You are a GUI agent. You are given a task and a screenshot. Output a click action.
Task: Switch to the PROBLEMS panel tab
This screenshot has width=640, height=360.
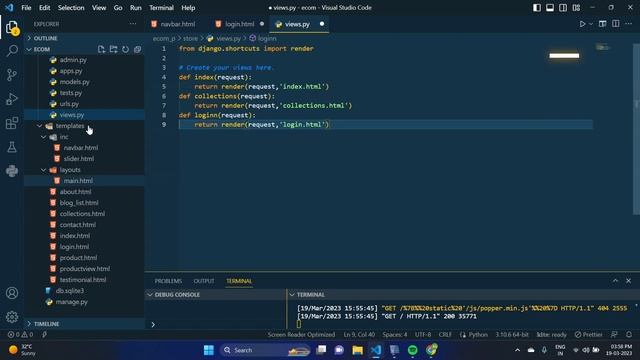click(168, 281)
